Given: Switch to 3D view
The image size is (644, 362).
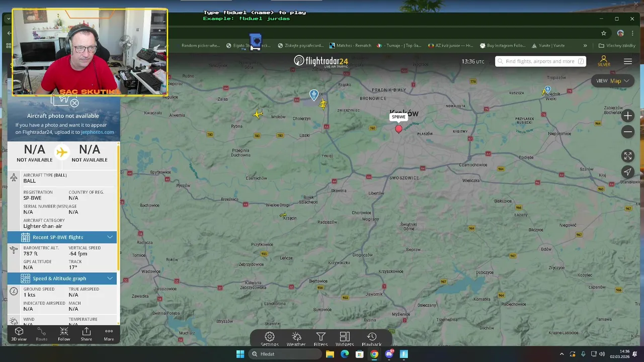Looking at the screenshot, I should point(19,334).
